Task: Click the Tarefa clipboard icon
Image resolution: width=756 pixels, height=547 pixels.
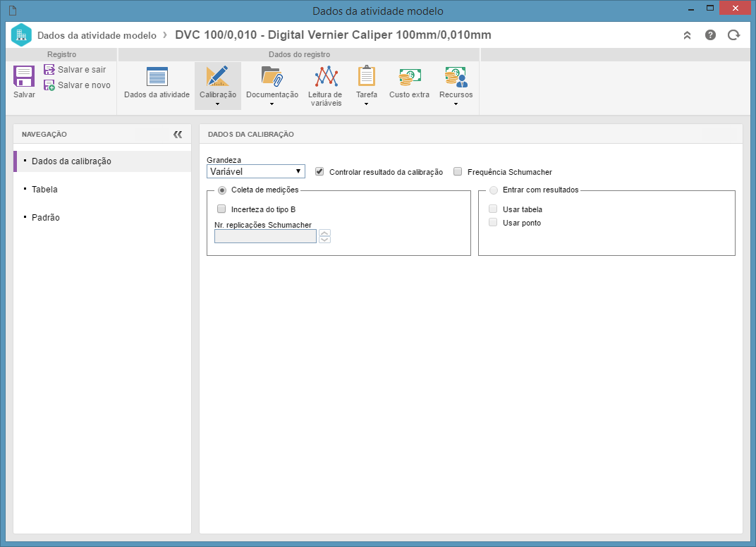Action: point(367,76)
